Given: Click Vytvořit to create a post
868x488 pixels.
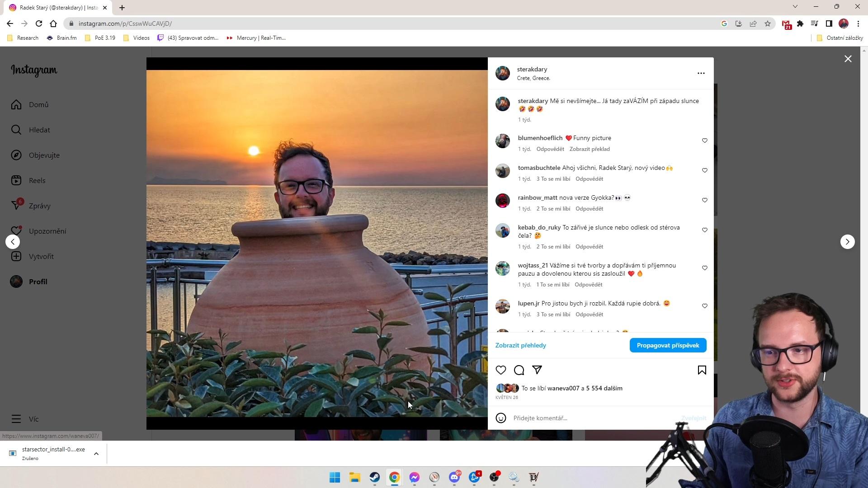Looking at the screenshot, I should (33, 256).
